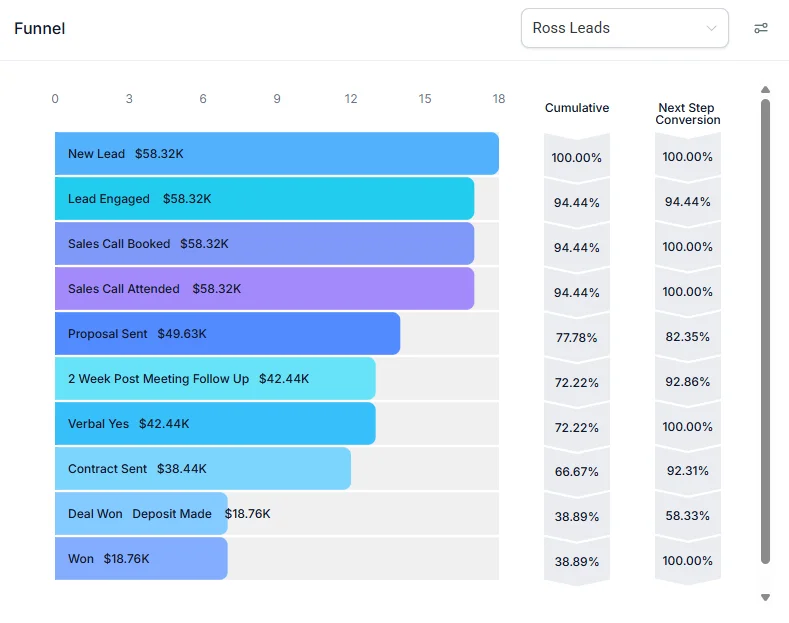Screen dimensions: 789x623
Task: Click cumulative 94.44% for Sales Call Attended
Action: click(x=577, y=292)
